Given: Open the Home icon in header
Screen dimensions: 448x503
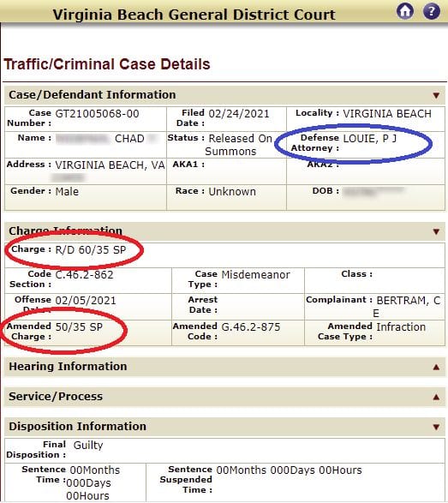Looking at the screenshot, I should [x=405, y=11].
